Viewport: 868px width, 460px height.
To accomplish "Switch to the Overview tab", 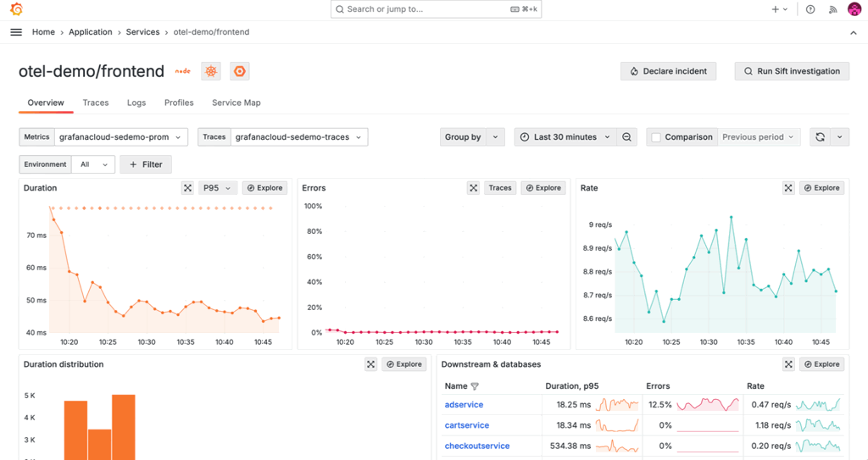I will pyautogui.click(x=46, y=103).
